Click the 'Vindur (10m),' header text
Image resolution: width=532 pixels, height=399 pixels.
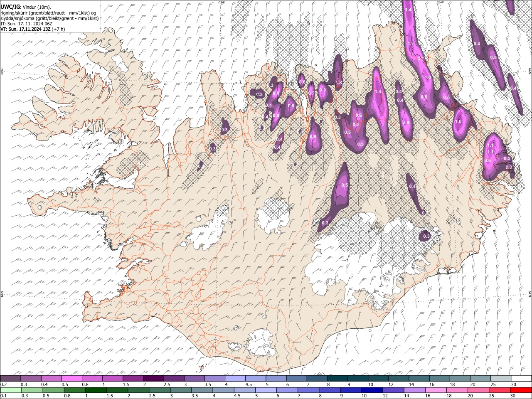pos(37,7)
